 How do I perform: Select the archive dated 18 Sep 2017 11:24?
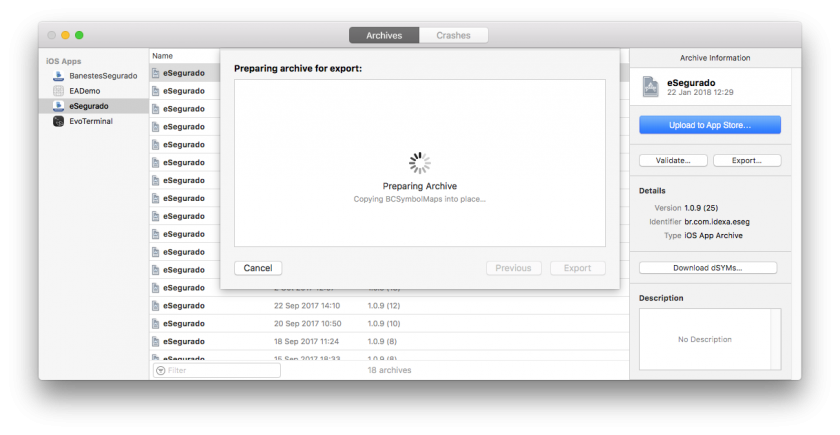[300, 342]
